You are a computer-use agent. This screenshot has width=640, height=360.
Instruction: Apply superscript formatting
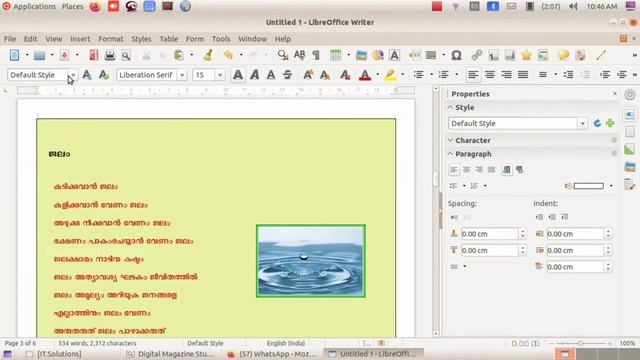[308, 75]
